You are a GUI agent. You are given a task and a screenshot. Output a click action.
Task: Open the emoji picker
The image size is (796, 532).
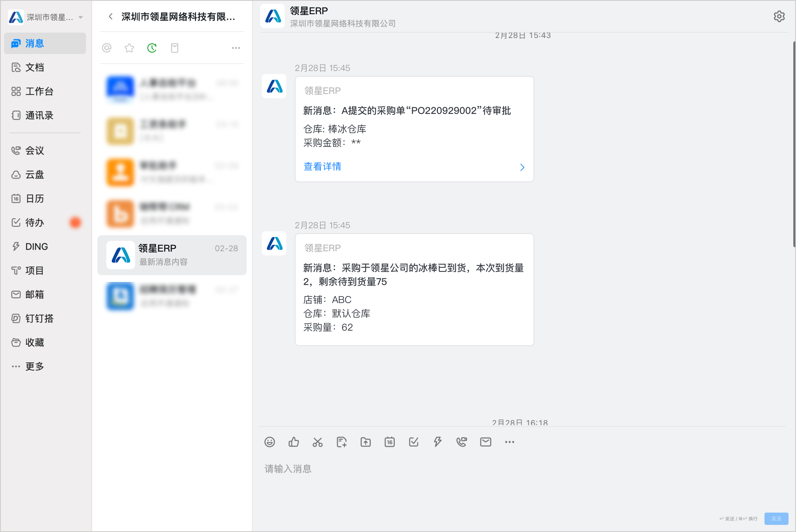point(269,442)
